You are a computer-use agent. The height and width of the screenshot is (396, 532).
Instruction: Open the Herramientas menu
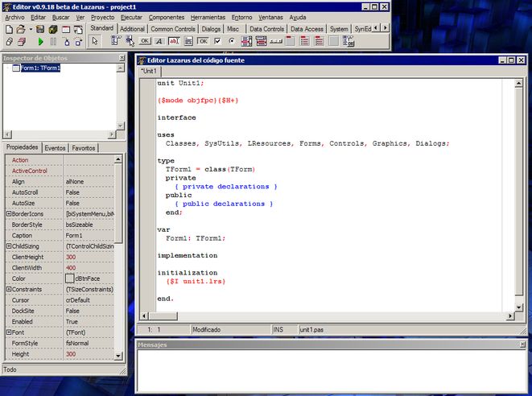click(208, 18)
